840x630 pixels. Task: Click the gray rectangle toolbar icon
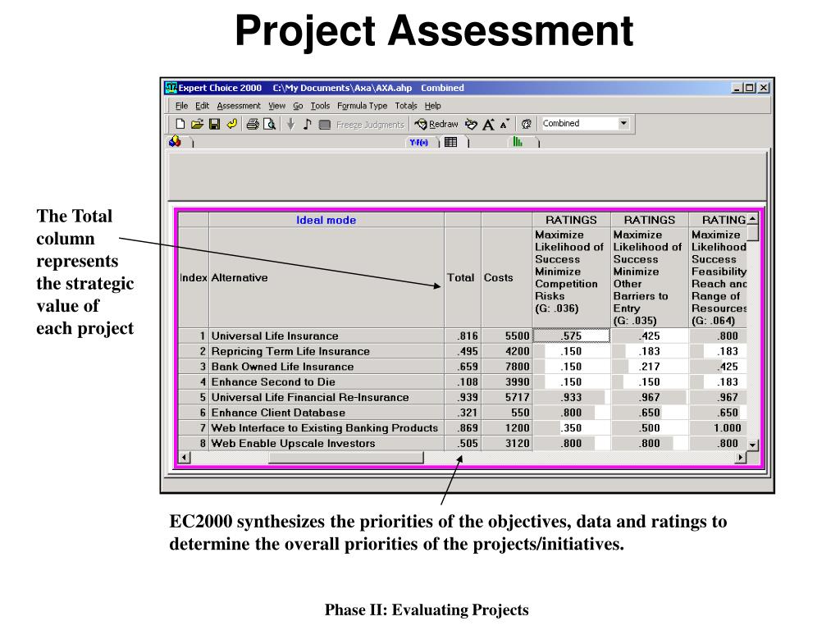click(324, 125)
